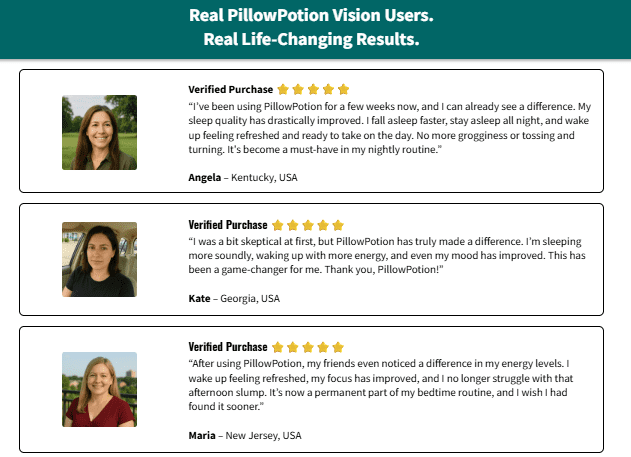Click first star in Maria's review rating
This screenshot has height=457, width=631.
278,347
